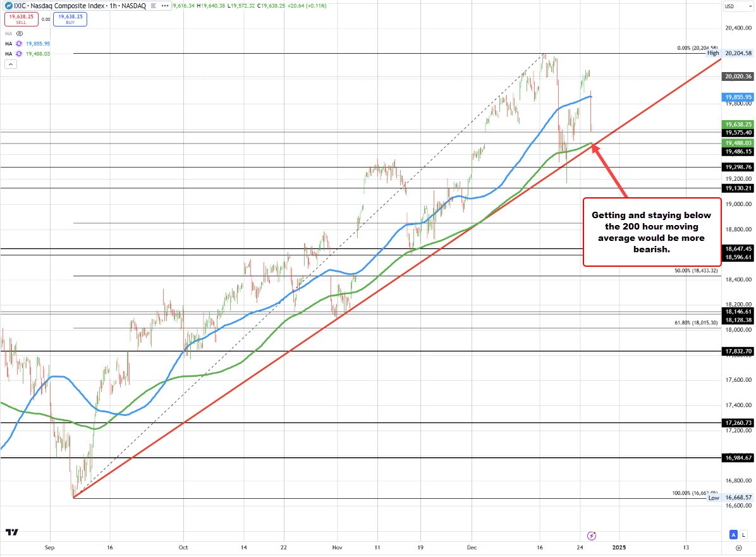Viewport: 756px width, 557px height.
Task: Click the purple icon beside the blue MA value 19,855.95
Action: click(19, 44)
